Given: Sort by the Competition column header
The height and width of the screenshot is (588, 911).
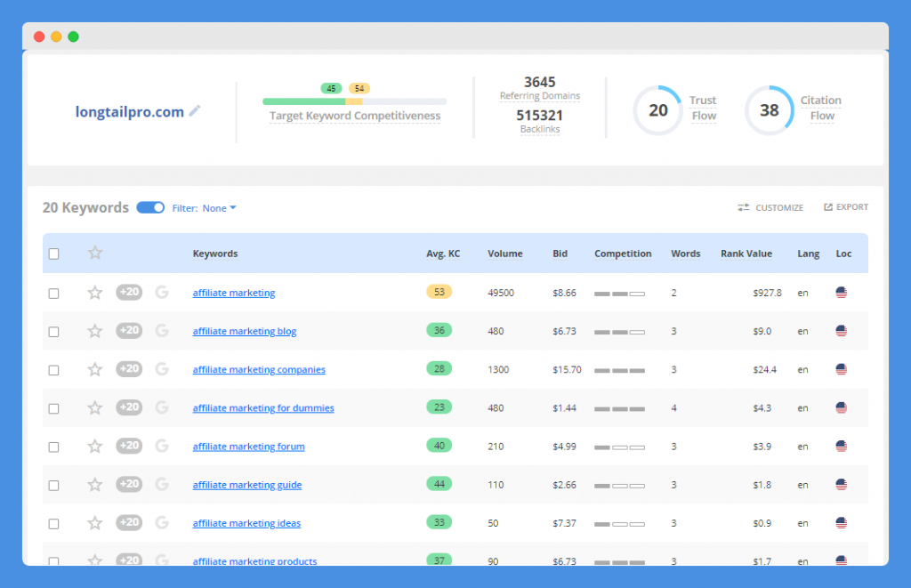Looking at the screenshot, I should (623, 254).
